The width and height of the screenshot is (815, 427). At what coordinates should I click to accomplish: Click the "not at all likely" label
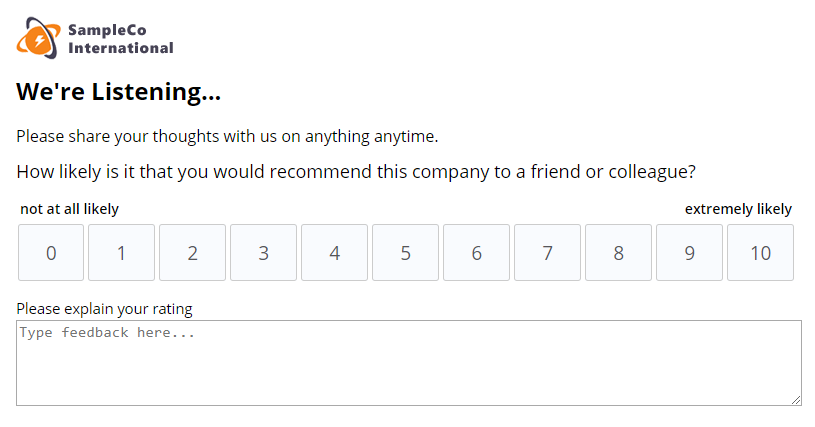[69, 209]
